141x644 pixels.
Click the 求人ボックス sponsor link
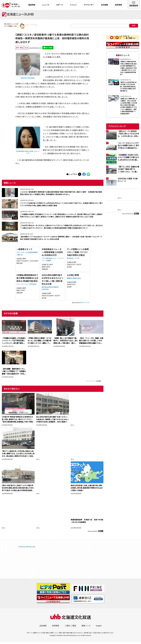(85, 302)
